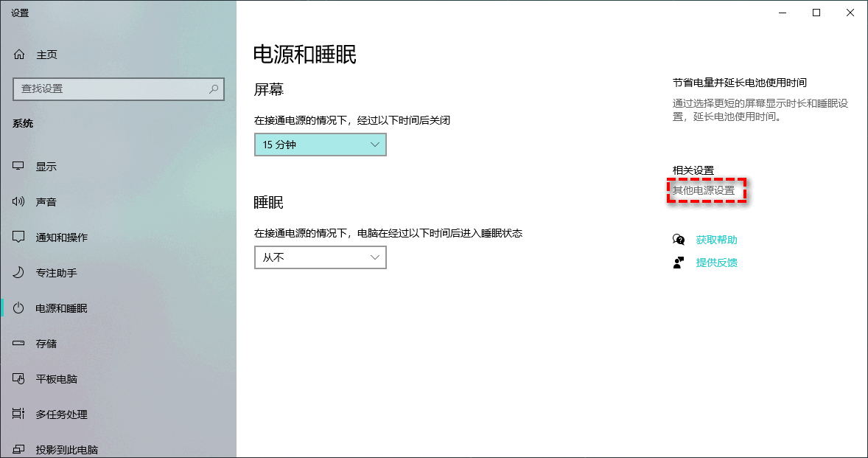
Task: Click the Focus assist moon icon
Action: (19, 273)
